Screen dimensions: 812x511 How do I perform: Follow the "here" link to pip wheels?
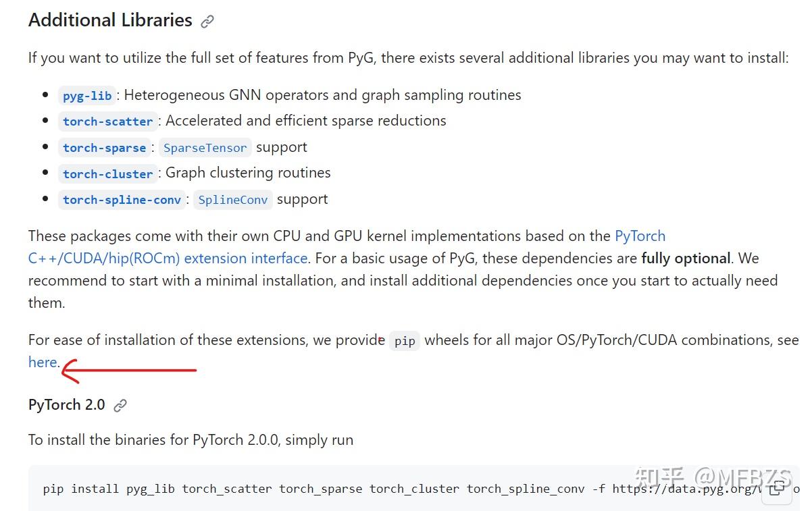tap(43, 362)
